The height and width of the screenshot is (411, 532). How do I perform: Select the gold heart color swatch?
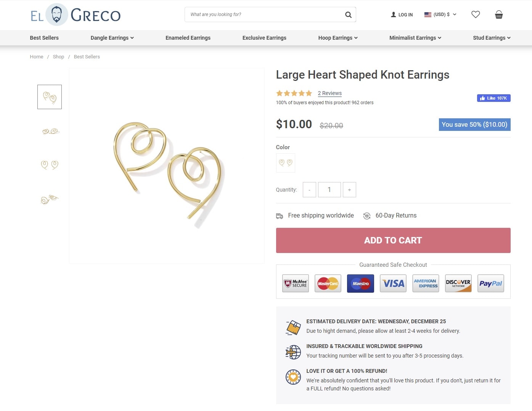[x=285, y=163]
